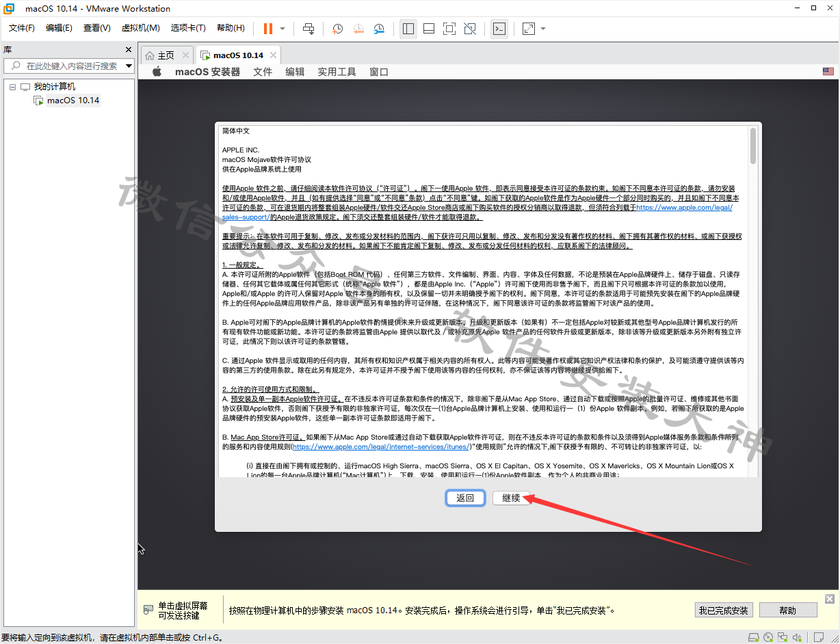
Task: Open the 帮助(H) menu
Action: pyautogui.click(x=231, y=28)
